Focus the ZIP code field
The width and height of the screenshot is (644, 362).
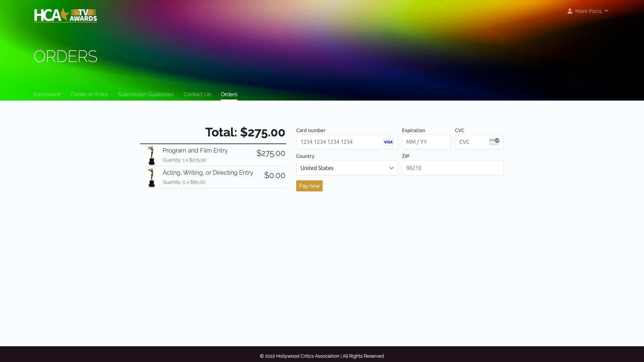[452, 168]
